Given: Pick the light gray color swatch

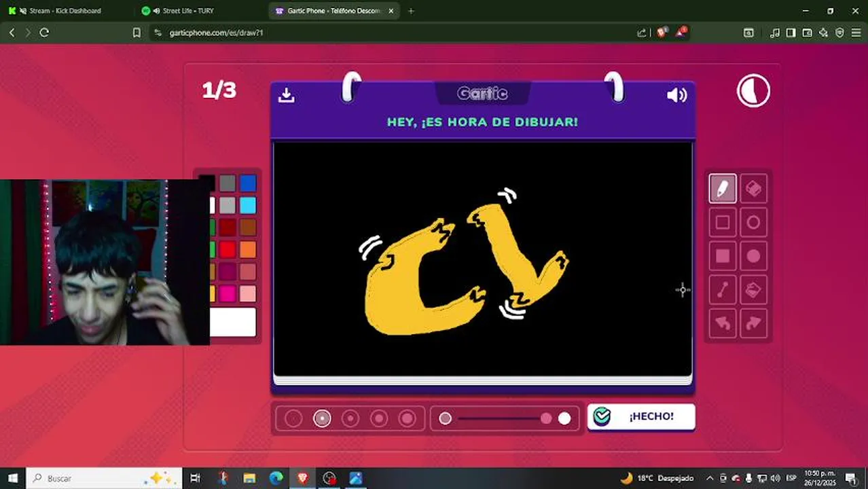Looking at the screenshot, I should tap(228, 205).
